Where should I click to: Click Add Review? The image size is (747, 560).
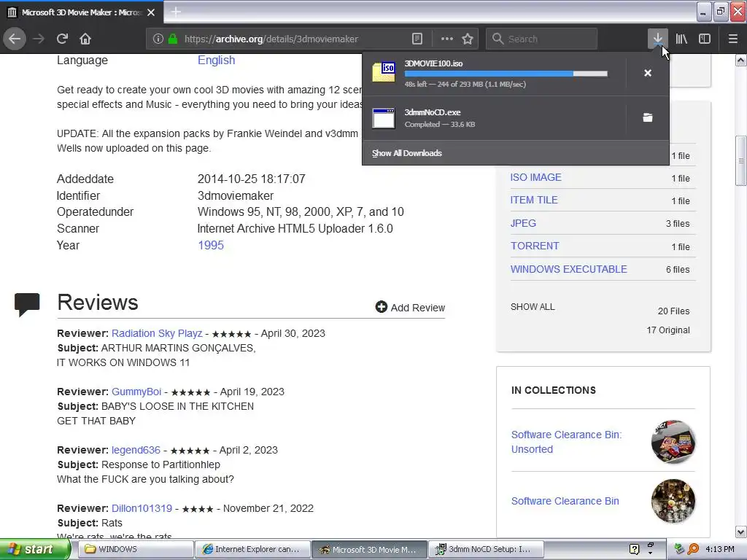[x=410, y=307]
